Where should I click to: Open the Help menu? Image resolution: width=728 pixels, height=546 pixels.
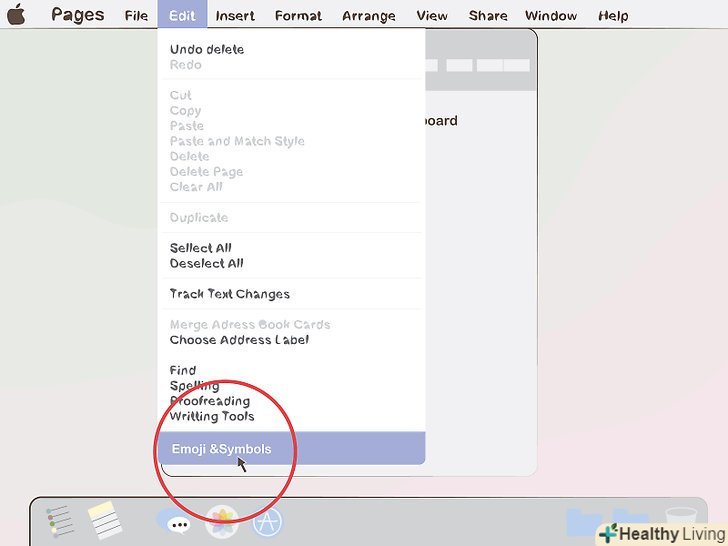[613, 16]
